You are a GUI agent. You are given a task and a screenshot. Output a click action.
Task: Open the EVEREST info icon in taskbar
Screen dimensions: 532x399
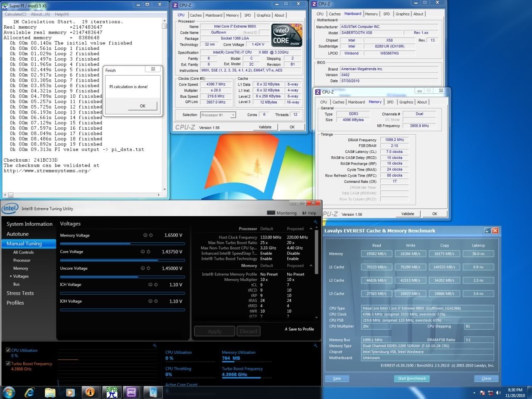coord(90,392)
